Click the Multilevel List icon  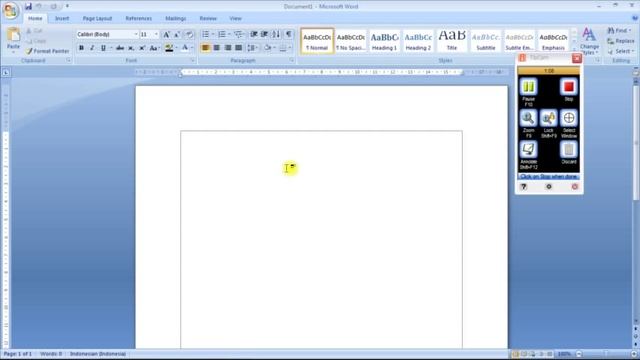(x=238, y=34)
